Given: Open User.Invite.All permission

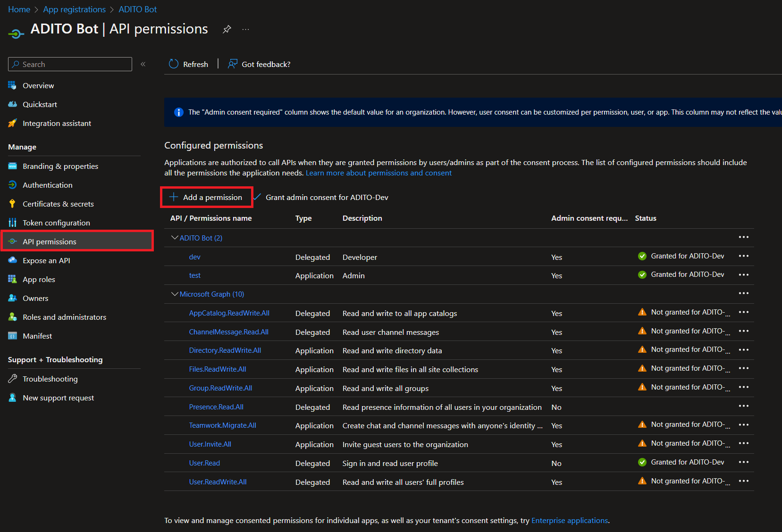Looking at the screenshot, I should (x=210, y=444).
